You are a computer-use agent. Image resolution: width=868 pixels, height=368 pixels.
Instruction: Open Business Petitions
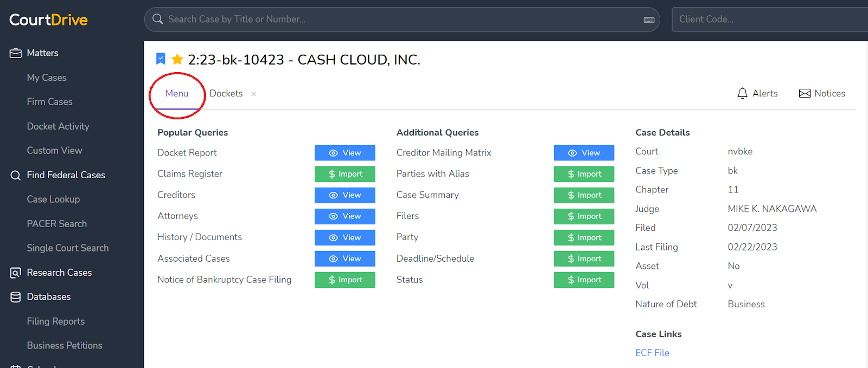(x=65, y=345)
